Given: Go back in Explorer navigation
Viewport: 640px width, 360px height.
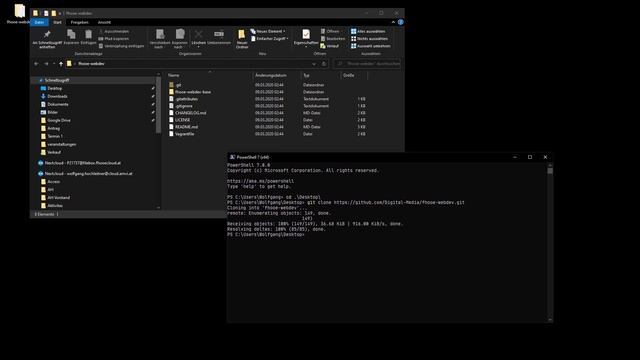Looking at the screenshot, I should [x=36, y=64].
